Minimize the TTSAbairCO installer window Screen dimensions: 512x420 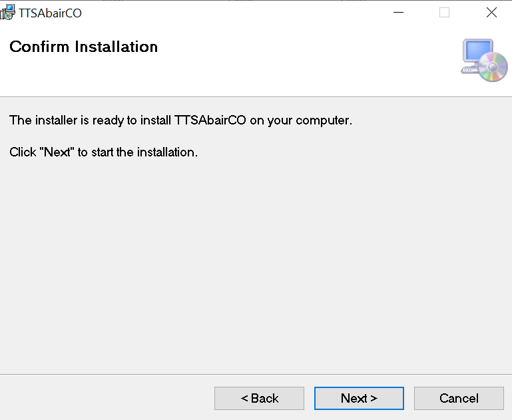coord(398,12)
